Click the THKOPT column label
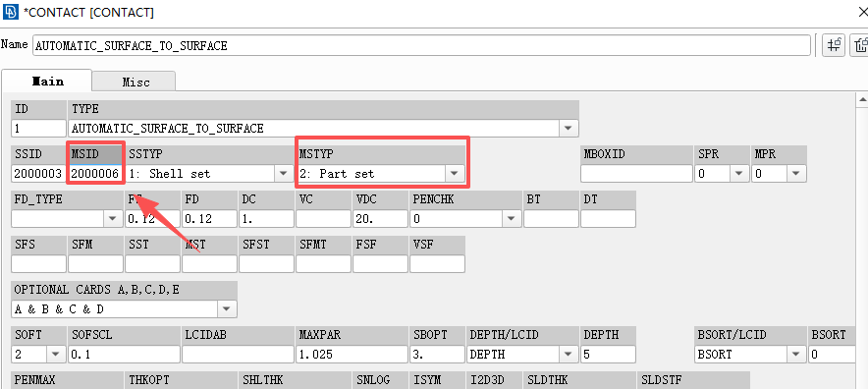 [148, 380]
